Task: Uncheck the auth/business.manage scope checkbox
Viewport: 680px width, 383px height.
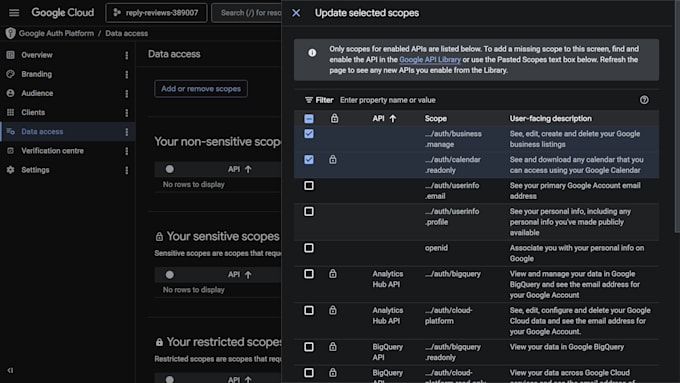Action: (309, 134)
